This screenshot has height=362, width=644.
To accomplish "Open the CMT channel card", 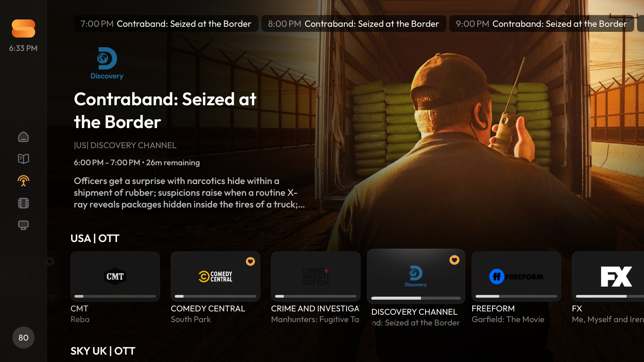I will point(115,277).
